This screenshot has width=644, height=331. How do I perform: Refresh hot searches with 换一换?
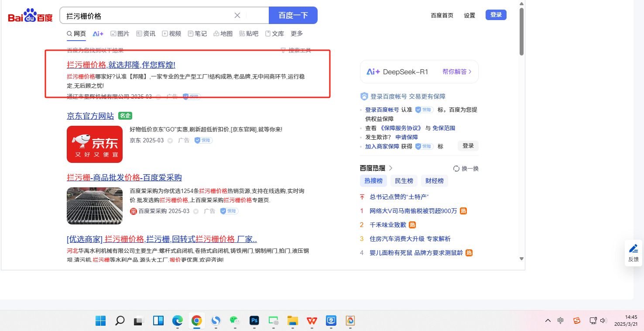click(x=466, y=169)
